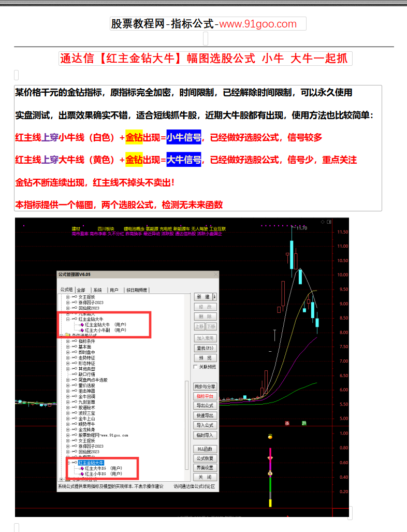Click the 涨 marker on the chart

[x=287, y=423]
